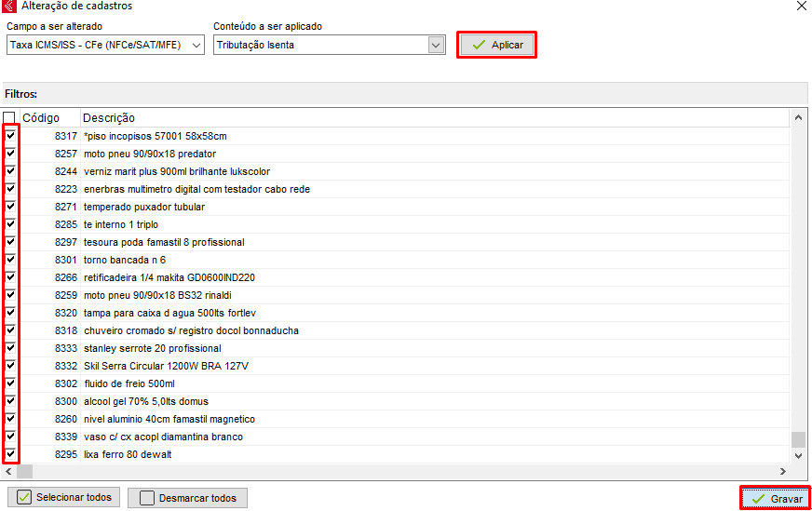812x511 pixels.
Task: Sort list by the Código column header
Action: (x=41, y=118)
